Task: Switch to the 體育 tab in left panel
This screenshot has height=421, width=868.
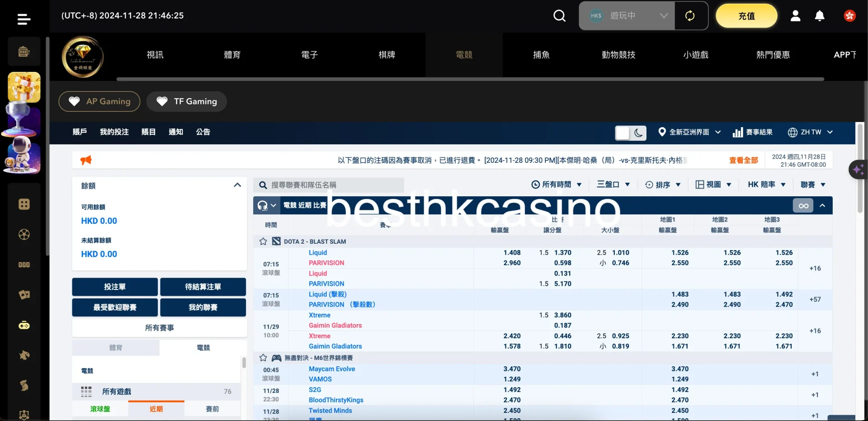Action: tap(116, 348)
